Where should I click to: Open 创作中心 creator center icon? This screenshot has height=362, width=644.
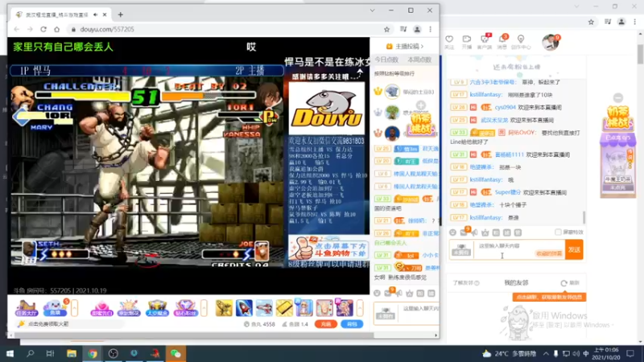[x=521, y=42]
